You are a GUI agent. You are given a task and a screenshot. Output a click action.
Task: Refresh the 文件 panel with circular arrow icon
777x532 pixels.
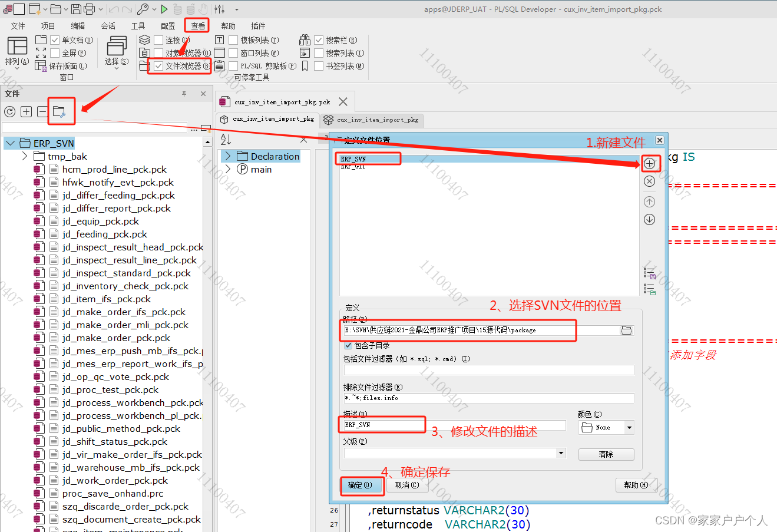[x=10, y=111]
